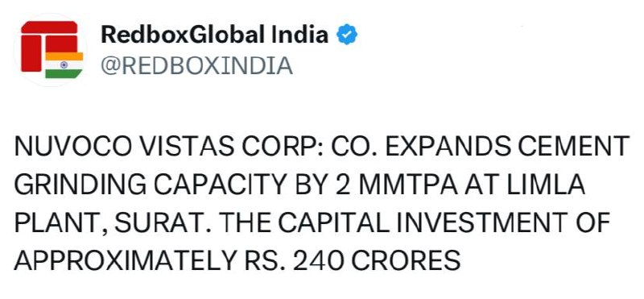Click the Indian flag in the avatar logo
Viewport: 644px width, 299px height.
coord(64,65)
